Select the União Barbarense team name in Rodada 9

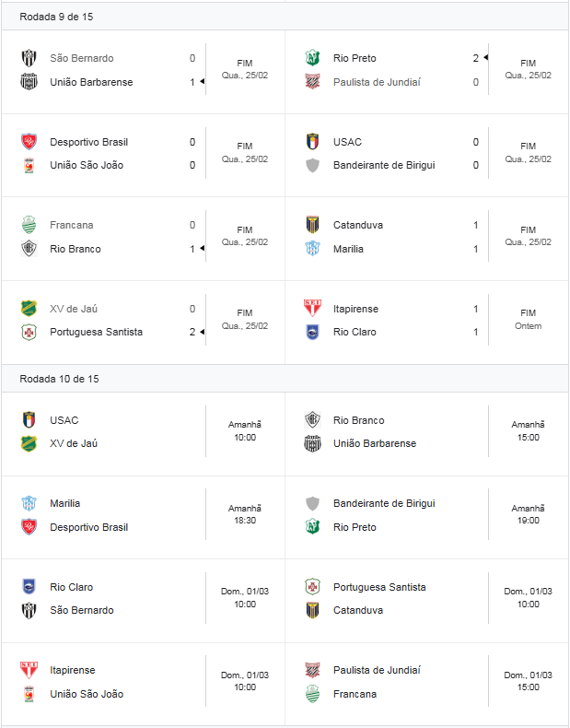point(91,82)
